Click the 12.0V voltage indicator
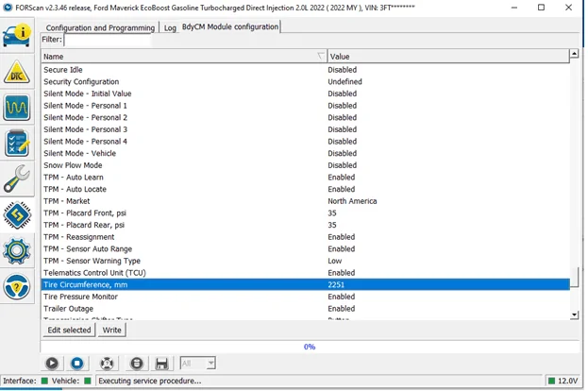The width and height of the screenshot is (588, 391). [x=563, y=381]
